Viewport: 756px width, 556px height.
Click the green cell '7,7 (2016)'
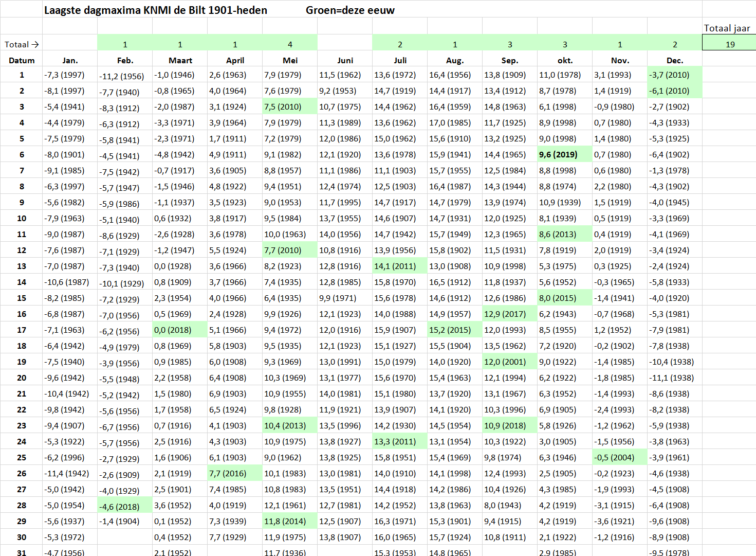[x=235, y=473]
